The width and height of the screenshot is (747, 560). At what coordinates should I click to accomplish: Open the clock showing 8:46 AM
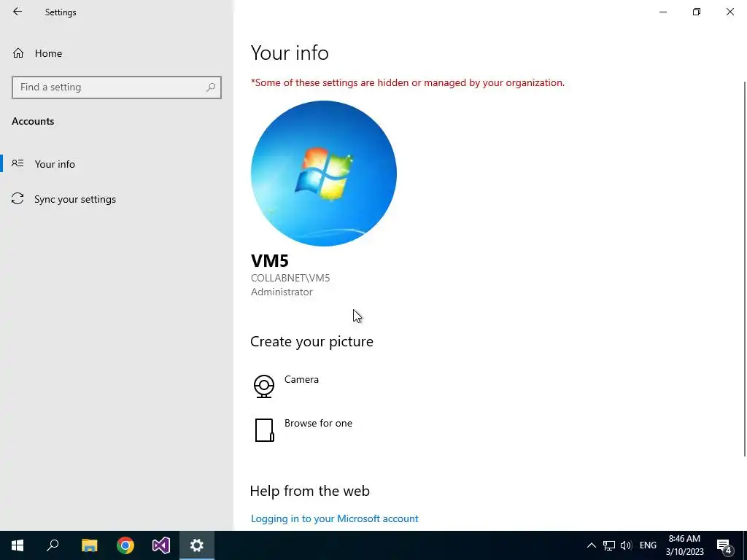(x=684, y=545)
